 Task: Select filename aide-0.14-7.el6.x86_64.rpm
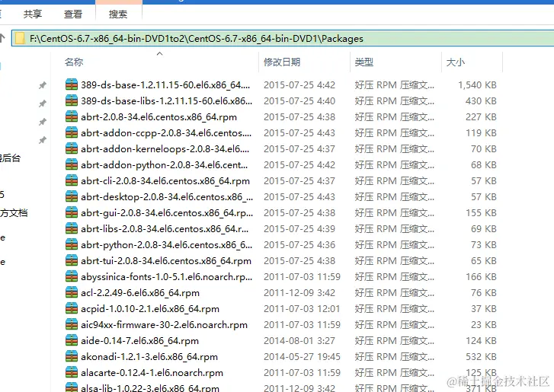(139, 340)
